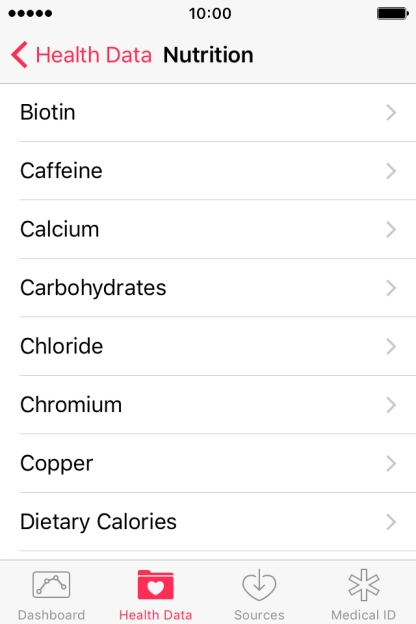Image resolution: width=416 pixels, height=624 pixels.
Task: Tap the signal strength dots
Action: (x=30, y=14)
